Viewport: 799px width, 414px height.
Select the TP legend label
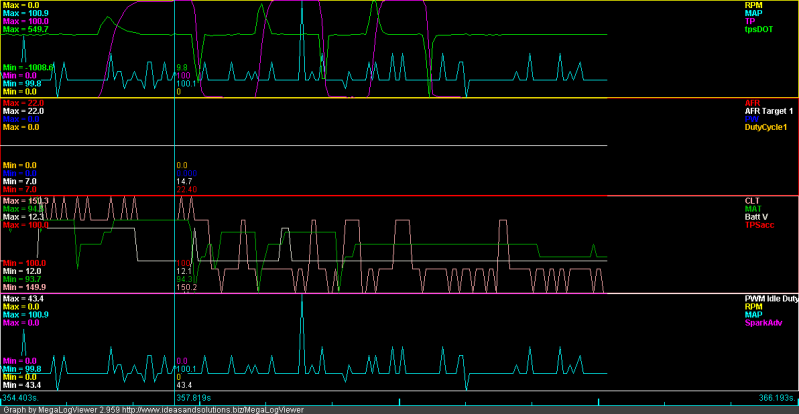750,21
